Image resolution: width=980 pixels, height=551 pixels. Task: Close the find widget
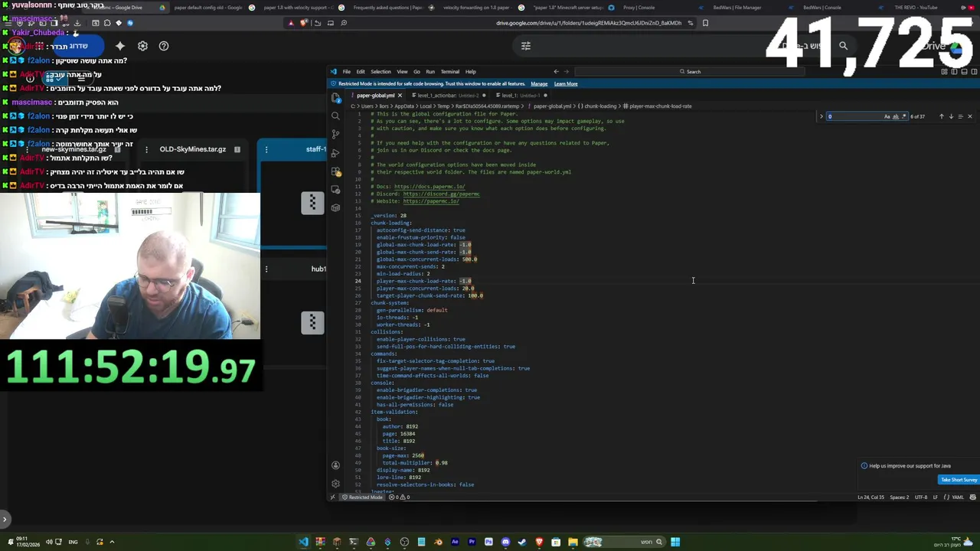click(969, 116)
